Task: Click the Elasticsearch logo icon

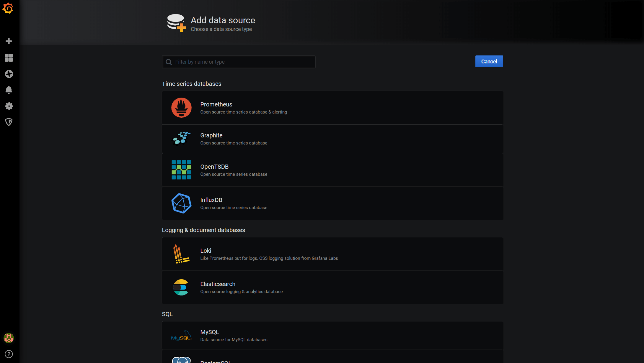Action: [181, 287]
